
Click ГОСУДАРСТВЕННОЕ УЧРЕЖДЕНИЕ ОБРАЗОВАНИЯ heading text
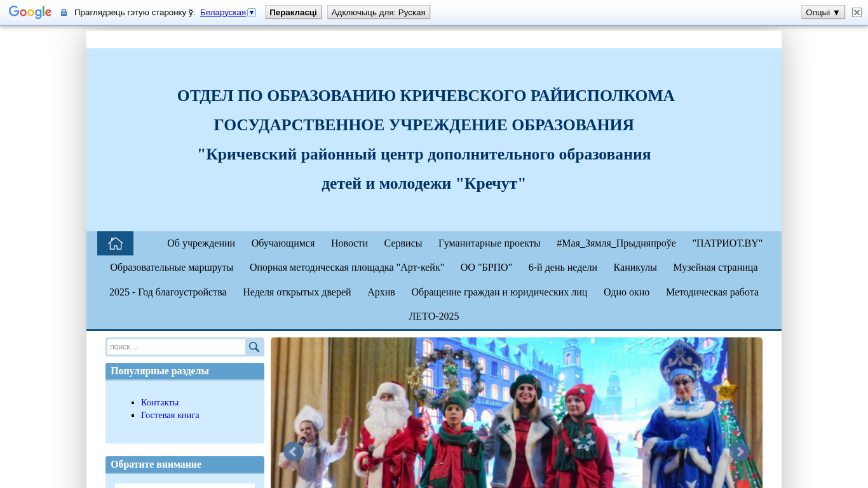[x=424, y=125]
